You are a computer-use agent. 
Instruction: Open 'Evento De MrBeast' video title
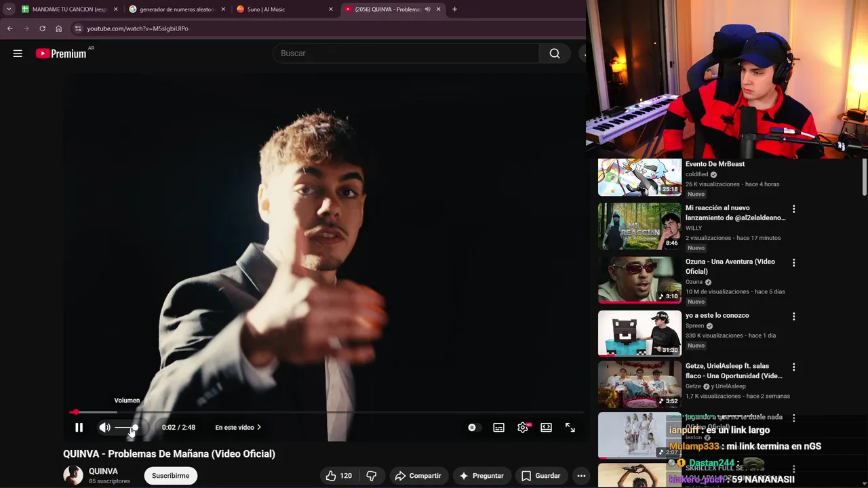[715, 164]
